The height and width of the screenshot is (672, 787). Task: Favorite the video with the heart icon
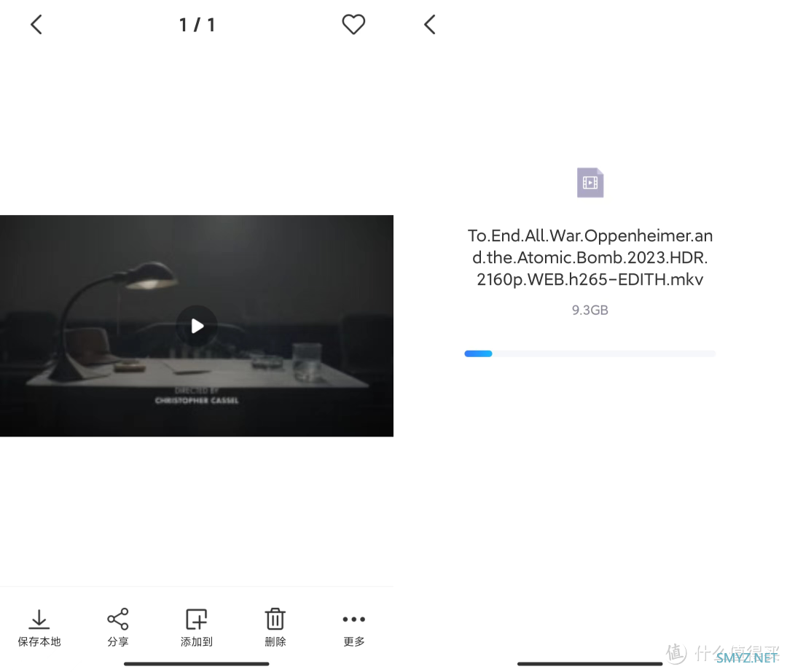pos(353,25)
